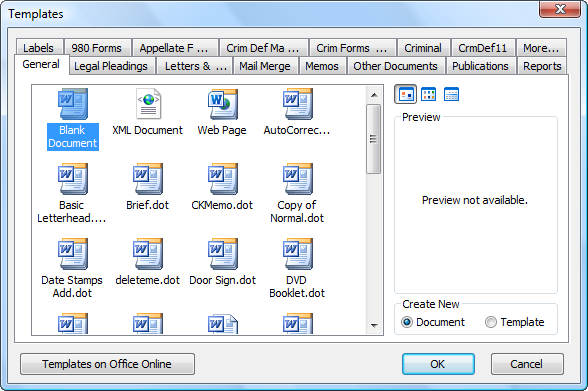Switch to the General tab
This screenshot has height=391, width=588.
[41, 64]
